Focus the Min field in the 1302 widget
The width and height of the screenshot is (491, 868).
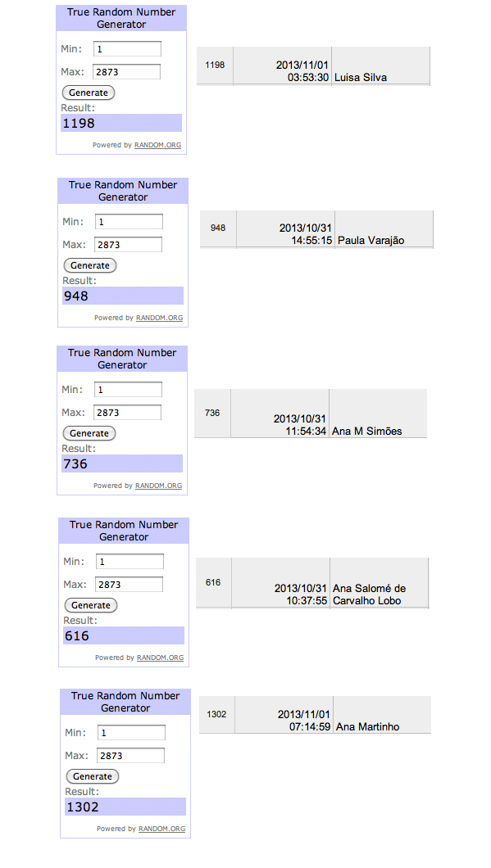[x=131, y=732]
